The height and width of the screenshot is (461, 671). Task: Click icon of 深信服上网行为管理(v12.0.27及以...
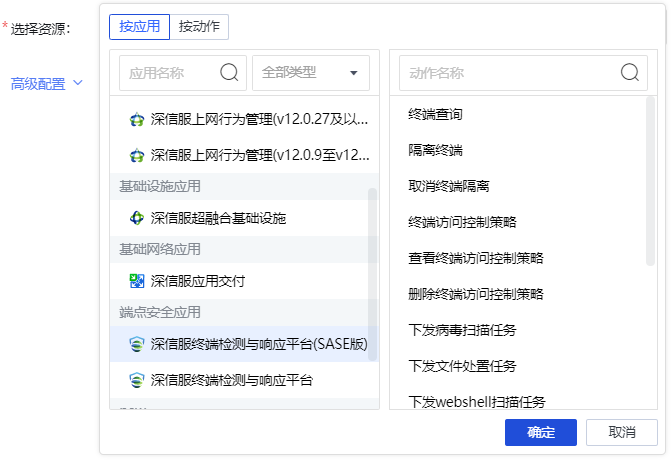(x=137, y=119)
